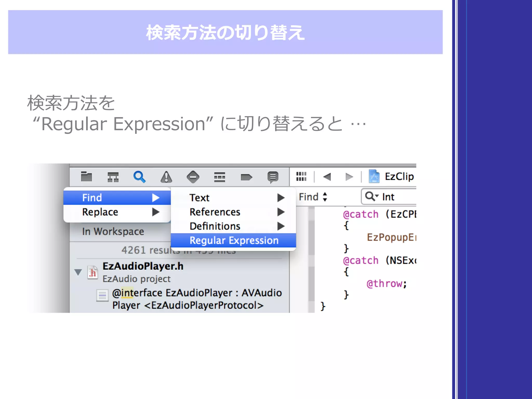Open the Find mode stepper popup

313,197
